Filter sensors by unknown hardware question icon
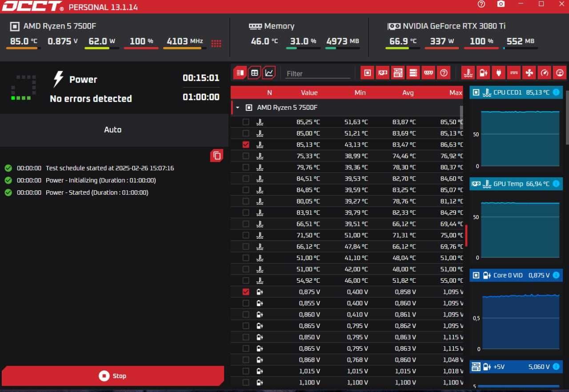This screenshot has width=569, height=392. 444,73
